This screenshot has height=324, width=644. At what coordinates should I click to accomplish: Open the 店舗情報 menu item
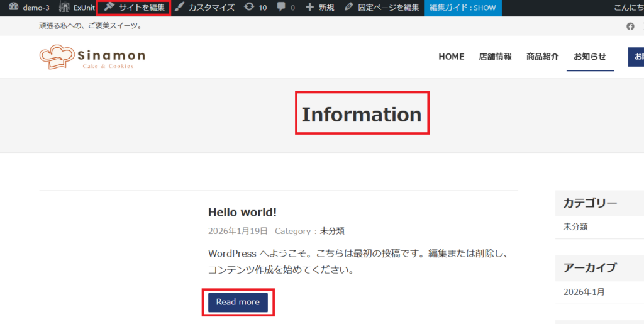coord(495,57)
